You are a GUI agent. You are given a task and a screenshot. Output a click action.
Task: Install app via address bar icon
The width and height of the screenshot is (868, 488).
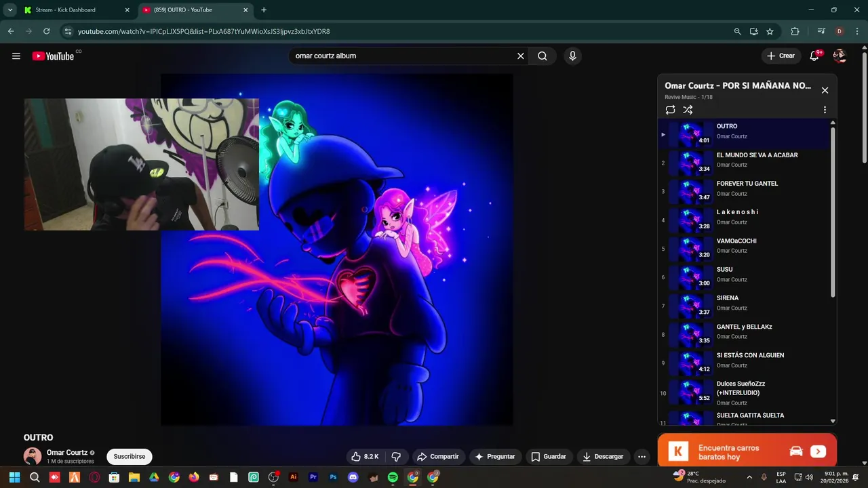[x=753, y=31]
